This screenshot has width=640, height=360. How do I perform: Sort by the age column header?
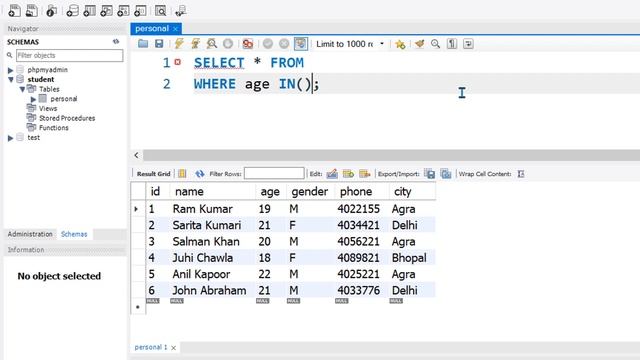tap(270, 191)
